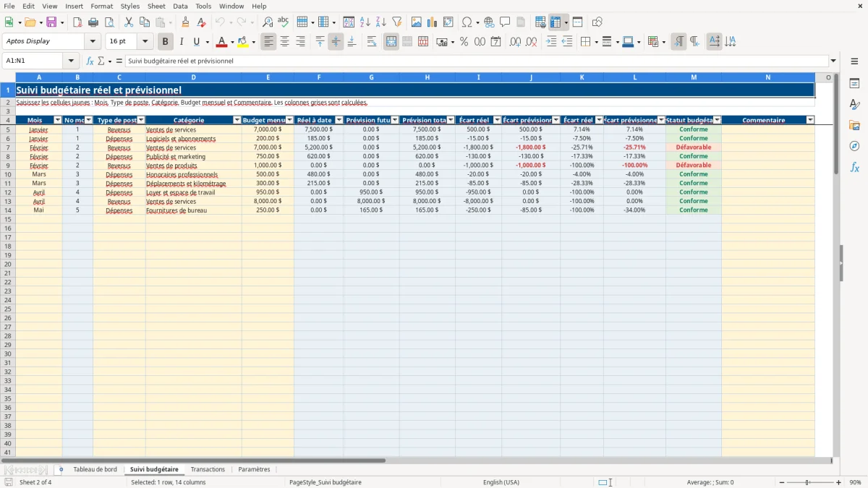This screenshot has width=868, height=488.
Task: Open the filter dropdown on Type de poste
Action: click(x=141, y=120)
